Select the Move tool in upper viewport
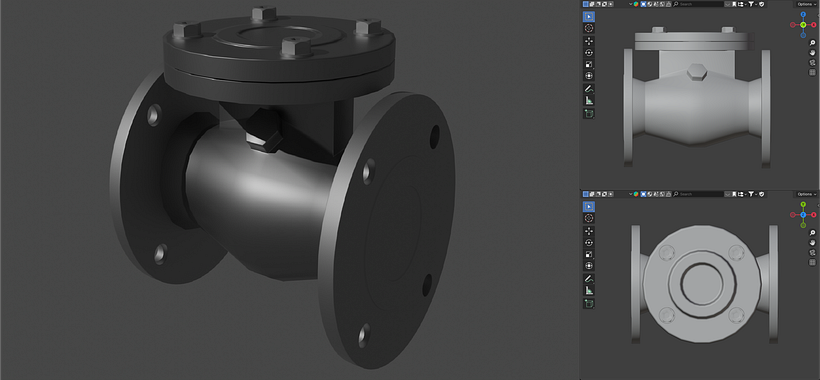 pos(589,41)
